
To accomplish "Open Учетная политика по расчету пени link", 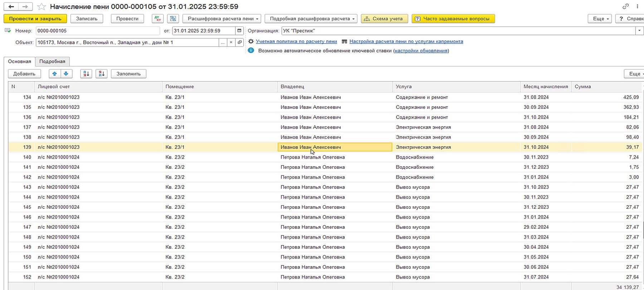I will 296,41.
